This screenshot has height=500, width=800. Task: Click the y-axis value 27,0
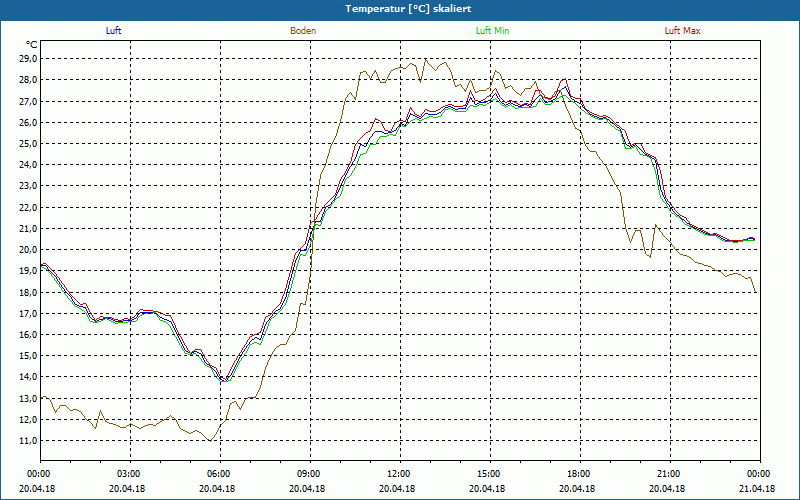coord(29,101)
